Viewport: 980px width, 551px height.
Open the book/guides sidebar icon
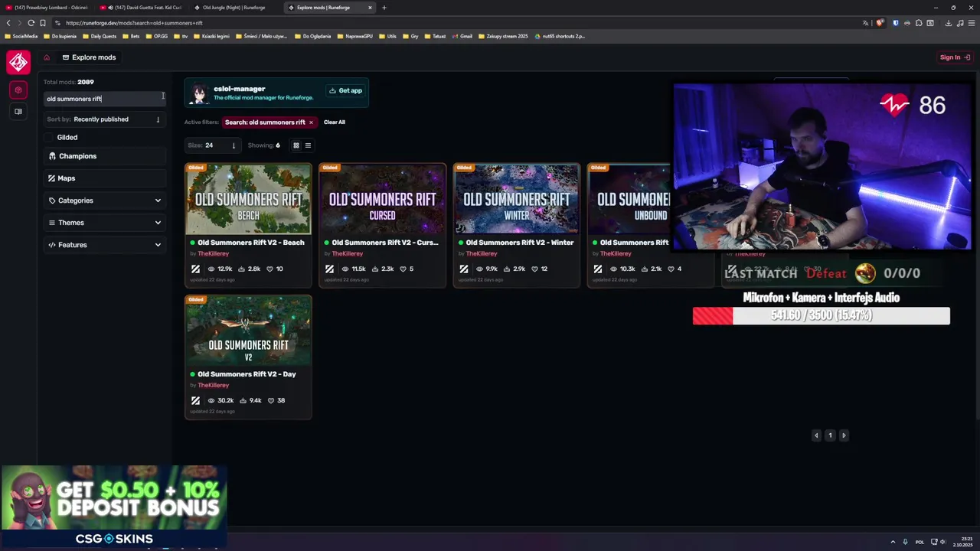pos(18,112)
